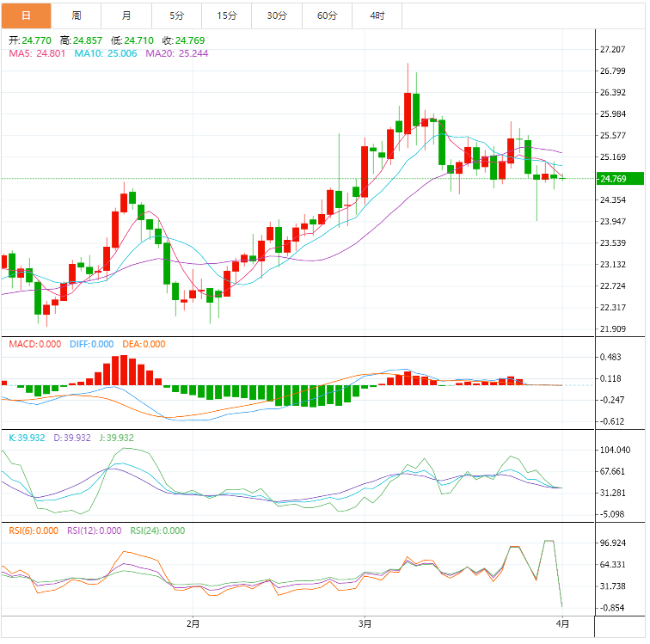The width and height of the screenshot is (650, 644).
Task: Click the K value label in KDJ panel
Action: (26, 438)
